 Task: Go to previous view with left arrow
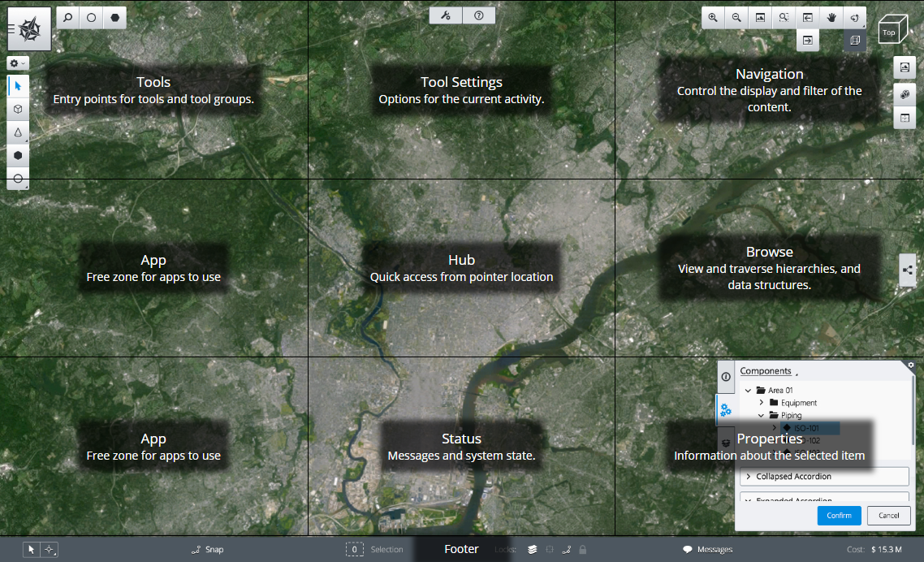[807, 18]
